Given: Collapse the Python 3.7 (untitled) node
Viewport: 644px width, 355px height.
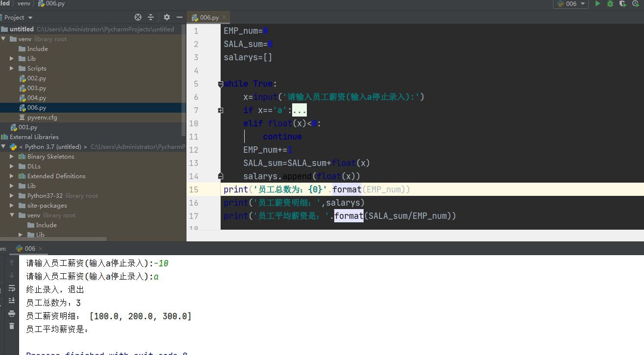Looking at the screenshot, I should (3, 146).
